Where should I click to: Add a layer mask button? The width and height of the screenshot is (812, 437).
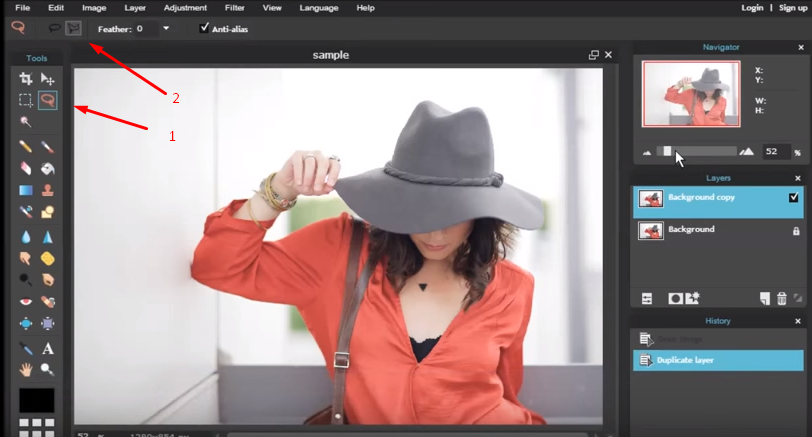click(x=675, y=299)
